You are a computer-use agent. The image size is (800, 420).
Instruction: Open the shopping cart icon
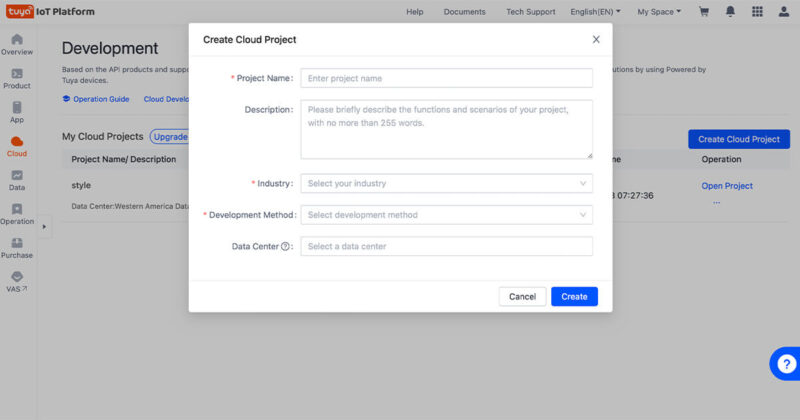(x=704, y=11)
